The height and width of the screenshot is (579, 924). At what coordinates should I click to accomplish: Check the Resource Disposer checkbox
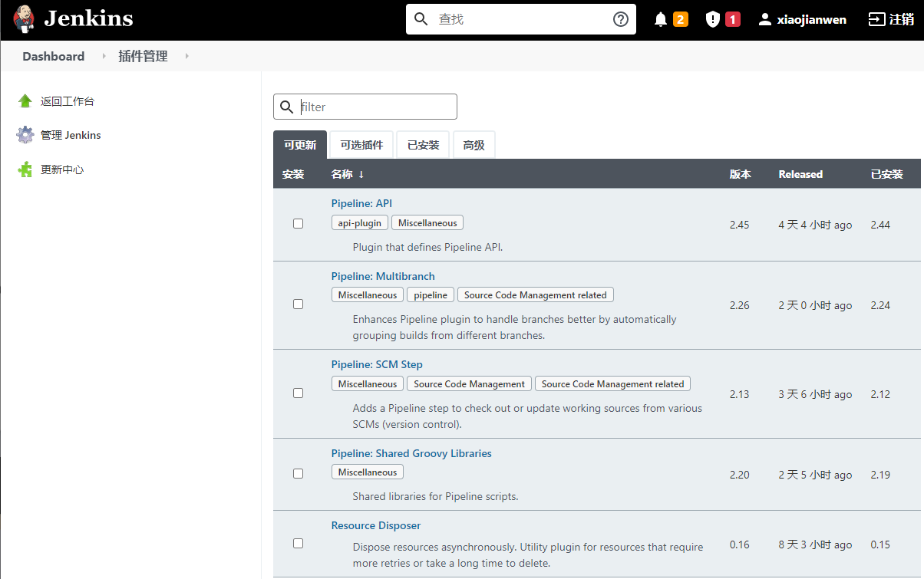299,543
